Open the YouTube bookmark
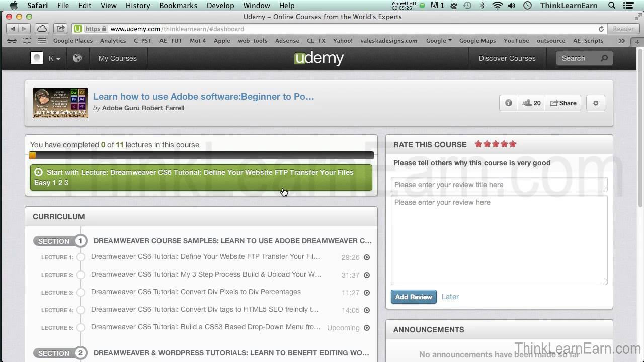 click(x=516, y=41)
